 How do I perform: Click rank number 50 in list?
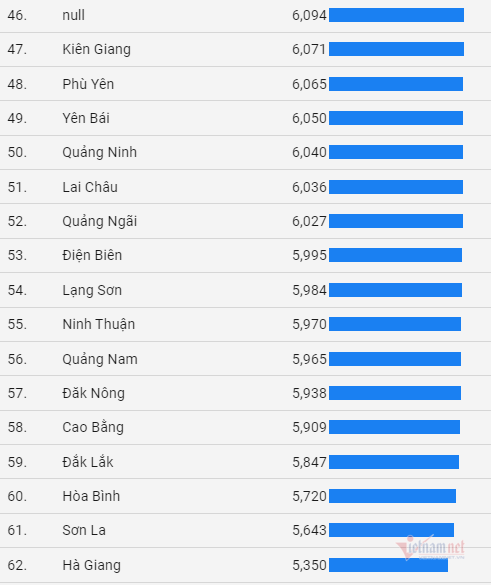(17, 153)
